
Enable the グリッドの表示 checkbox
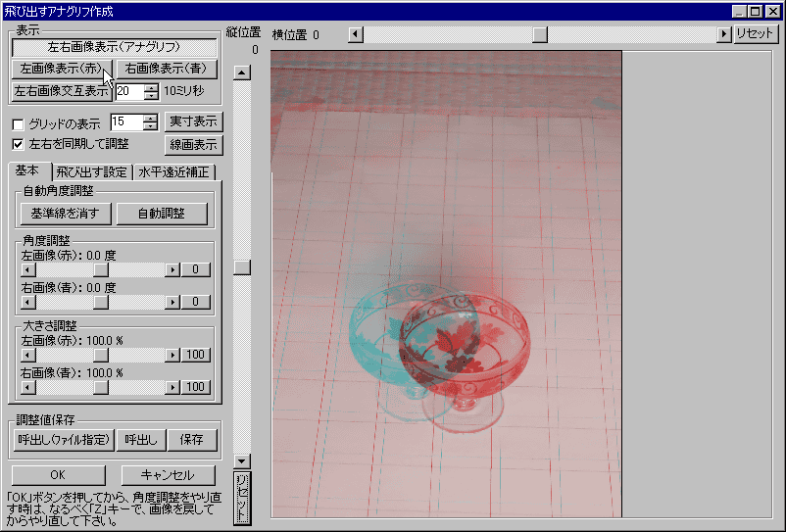point(18,124)
